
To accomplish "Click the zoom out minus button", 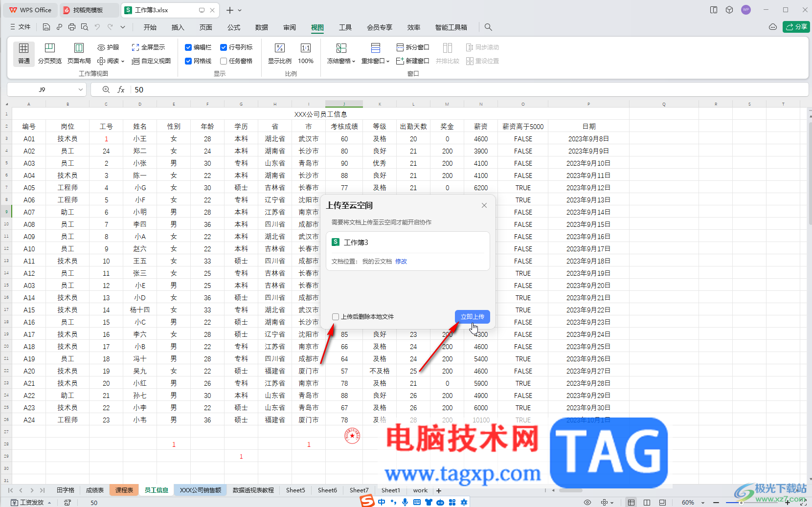I will click(716, 503).
